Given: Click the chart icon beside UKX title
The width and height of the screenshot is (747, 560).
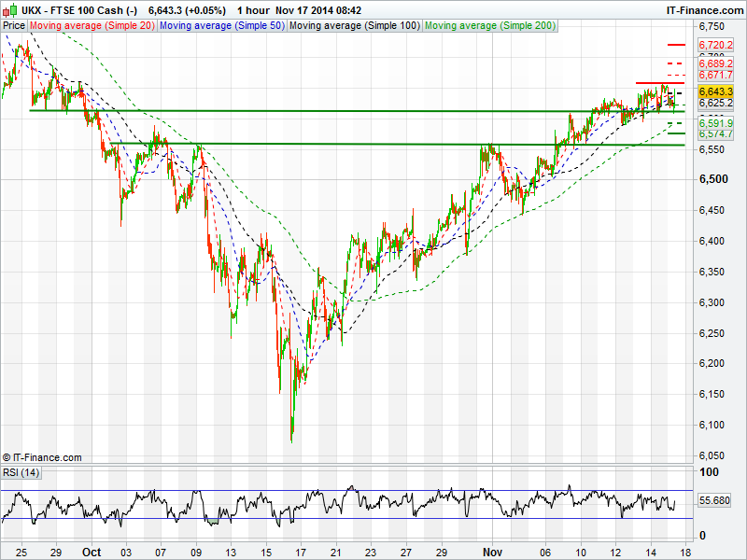Looking at the screenshot, I should (x=7, y=9).
